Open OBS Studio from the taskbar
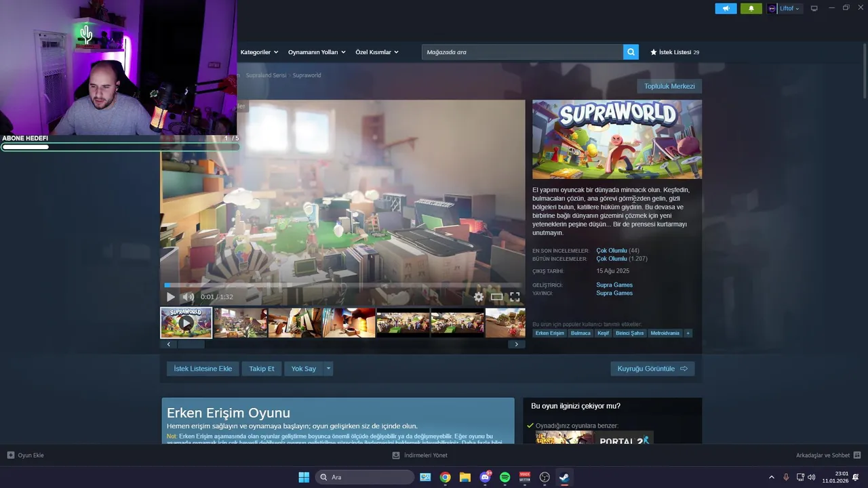This screenshot has width=868, height=488. [545, 477]
